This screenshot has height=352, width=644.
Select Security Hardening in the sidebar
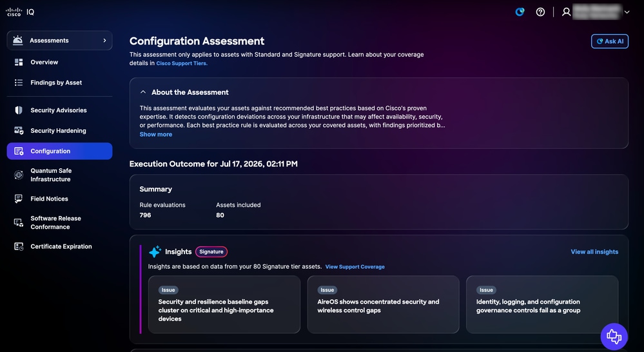click(59, 131)
